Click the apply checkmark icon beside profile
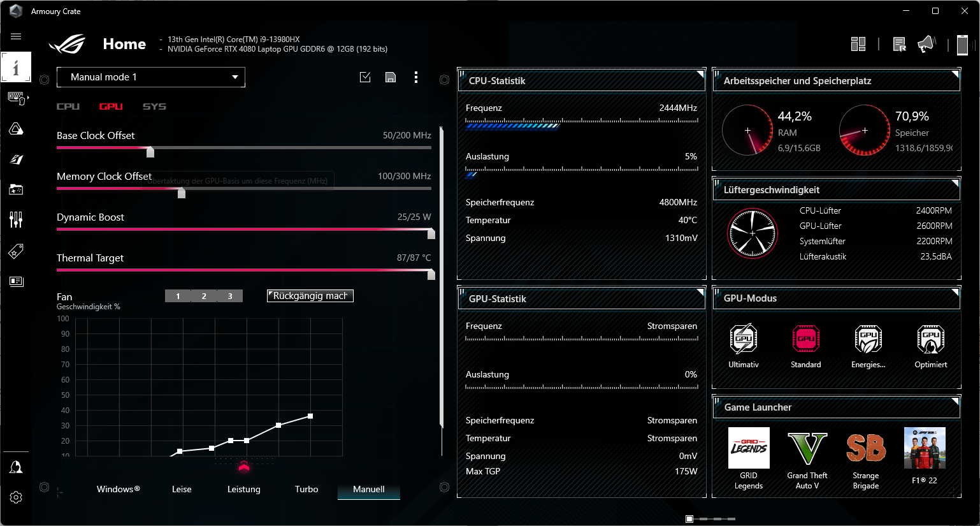 coord(365,77)
